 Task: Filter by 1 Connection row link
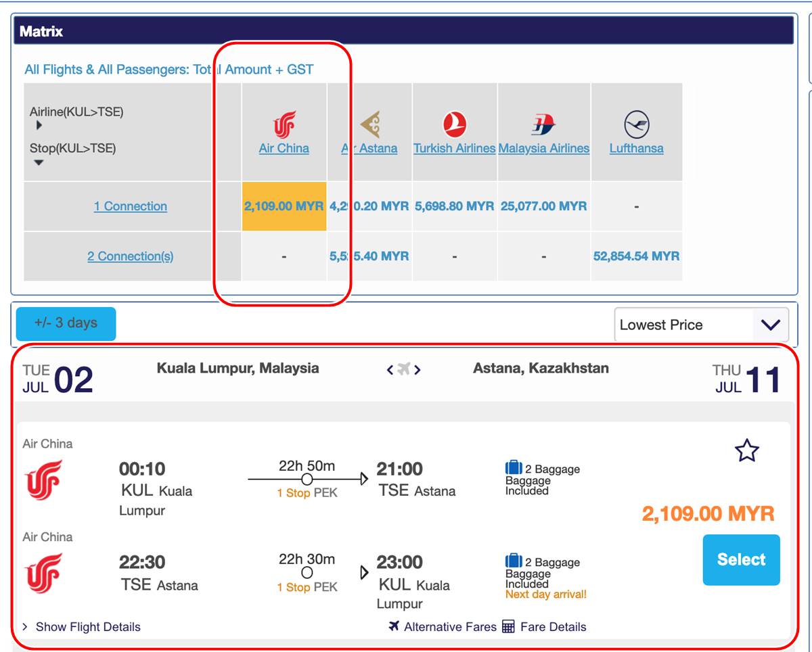point(131,206)
